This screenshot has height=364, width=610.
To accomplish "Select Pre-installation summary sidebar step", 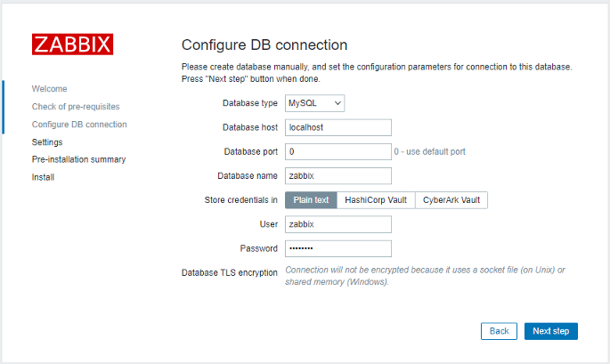I will click(x=78, y=159).
